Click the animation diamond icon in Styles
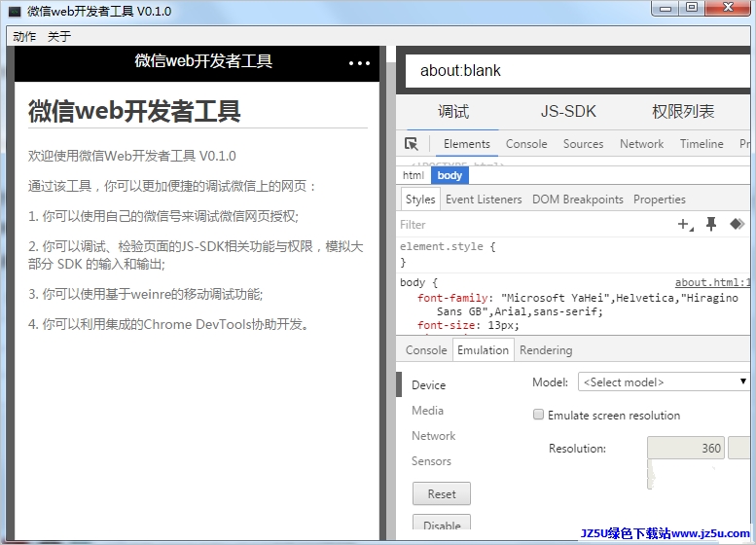 pyautogui.click(x=737, y=224)
